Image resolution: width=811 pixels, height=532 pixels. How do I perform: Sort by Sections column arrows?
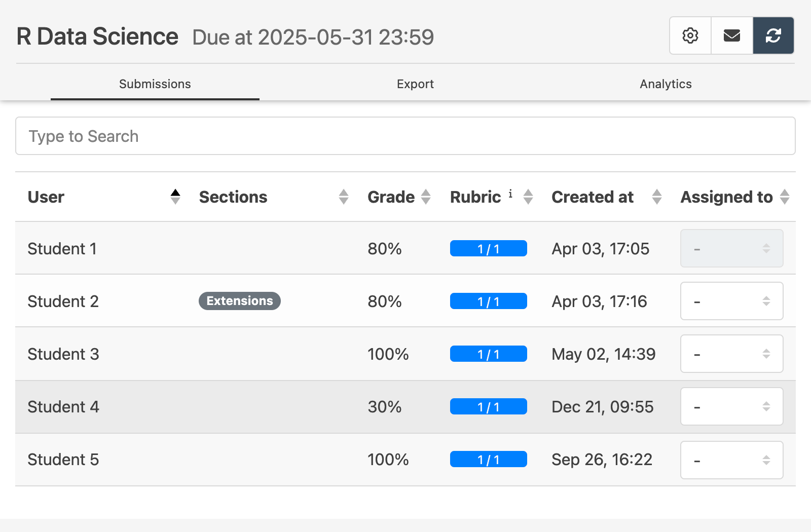pos(344,197)
